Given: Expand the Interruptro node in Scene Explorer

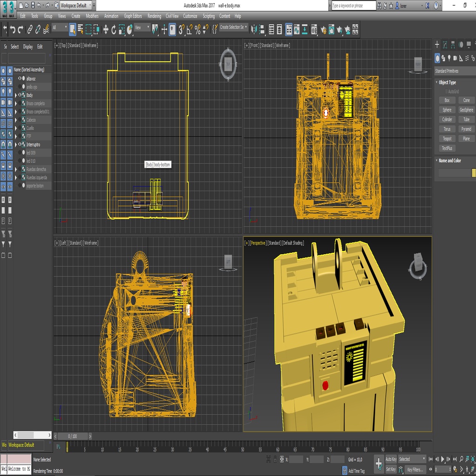Looking at the screenshot, I should click(16, 145).
